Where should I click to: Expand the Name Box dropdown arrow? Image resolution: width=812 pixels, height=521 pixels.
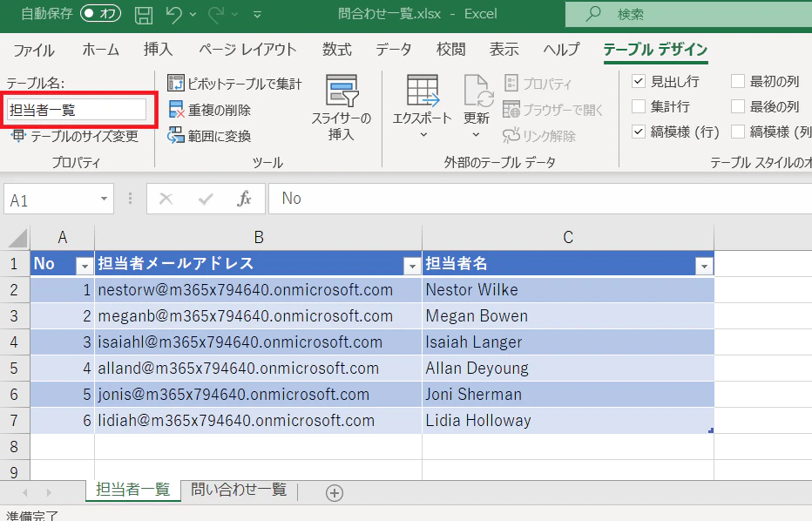coord(104,199)
